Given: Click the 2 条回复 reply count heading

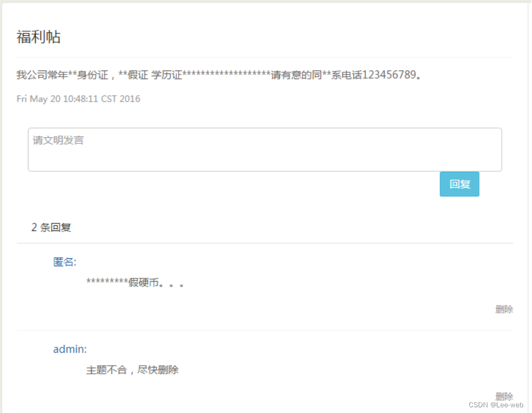Looking at the screenshot, I should click(51, 227).
